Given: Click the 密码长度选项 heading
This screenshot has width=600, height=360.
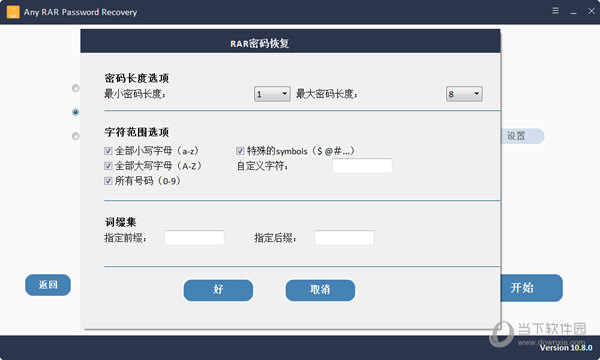Looking at the screenshot, I should (x=137, y=78).
